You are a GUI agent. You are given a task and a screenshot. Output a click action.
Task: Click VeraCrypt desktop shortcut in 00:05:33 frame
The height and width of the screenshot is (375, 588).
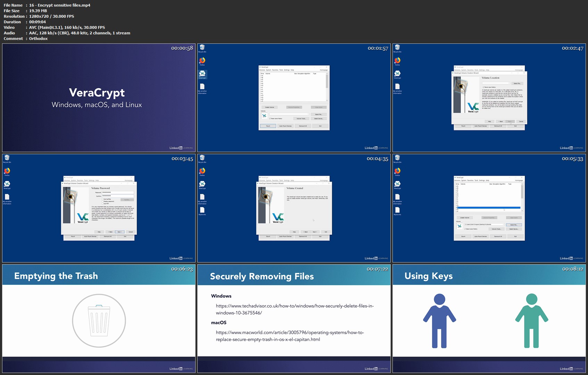pyautogui.click(x=397, y=183)
